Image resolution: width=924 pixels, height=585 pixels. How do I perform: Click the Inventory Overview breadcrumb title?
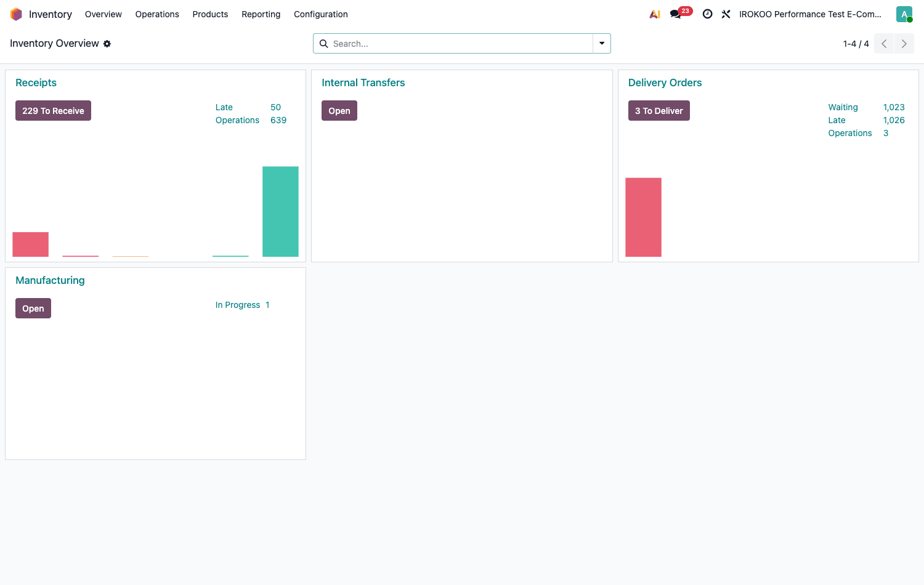point(54,44)
